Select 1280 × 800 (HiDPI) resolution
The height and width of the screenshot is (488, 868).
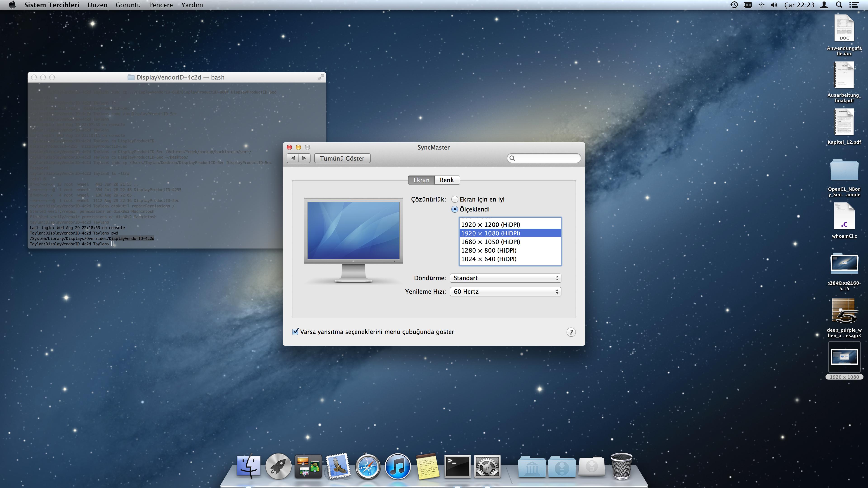(510, 250)
